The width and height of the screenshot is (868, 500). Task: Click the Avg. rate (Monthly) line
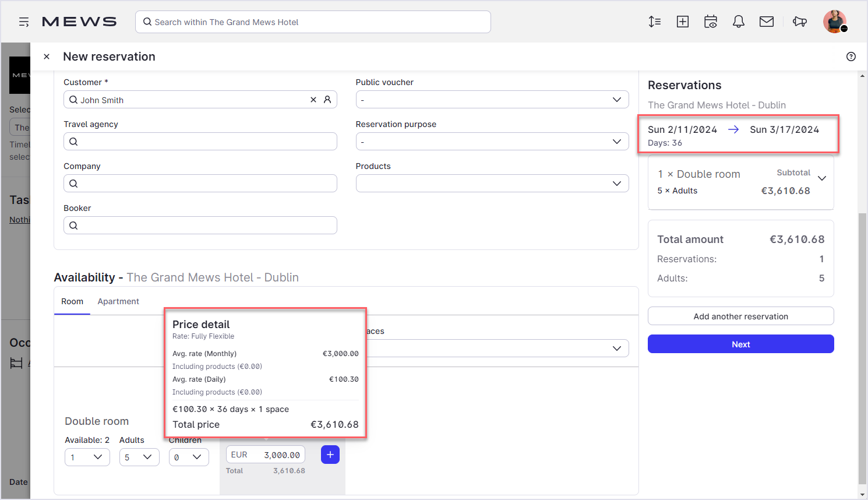pos(266,354)
